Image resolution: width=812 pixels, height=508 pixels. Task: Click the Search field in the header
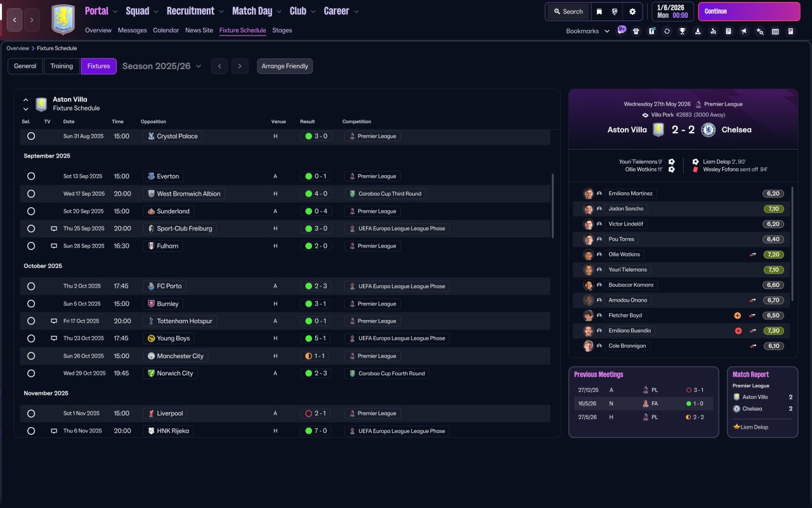[568, 11]
